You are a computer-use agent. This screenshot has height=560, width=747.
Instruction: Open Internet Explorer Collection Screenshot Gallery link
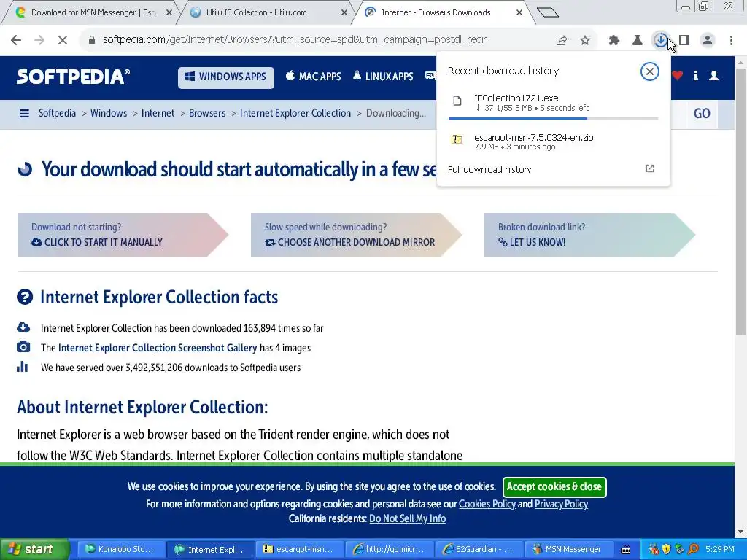pyautogui.click(x=158, y=348)
